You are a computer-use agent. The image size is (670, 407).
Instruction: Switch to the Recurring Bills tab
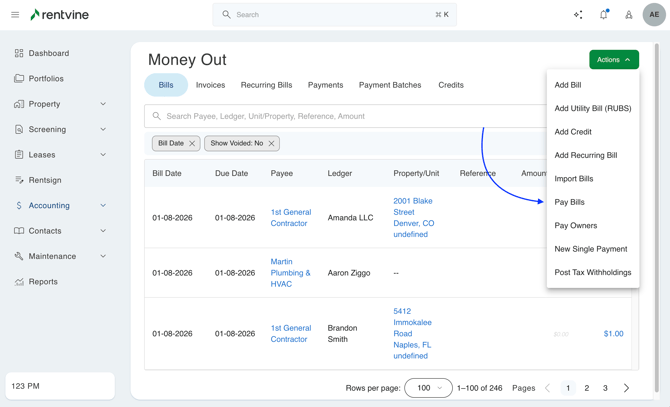pyautogui.click(x=266, y=85)
